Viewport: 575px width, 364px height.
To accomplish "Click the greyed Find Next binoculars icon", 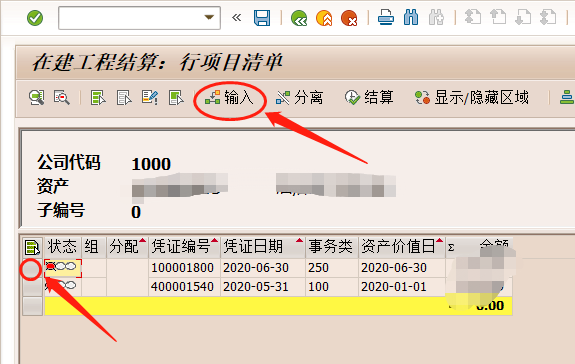I will click(436, 18).
